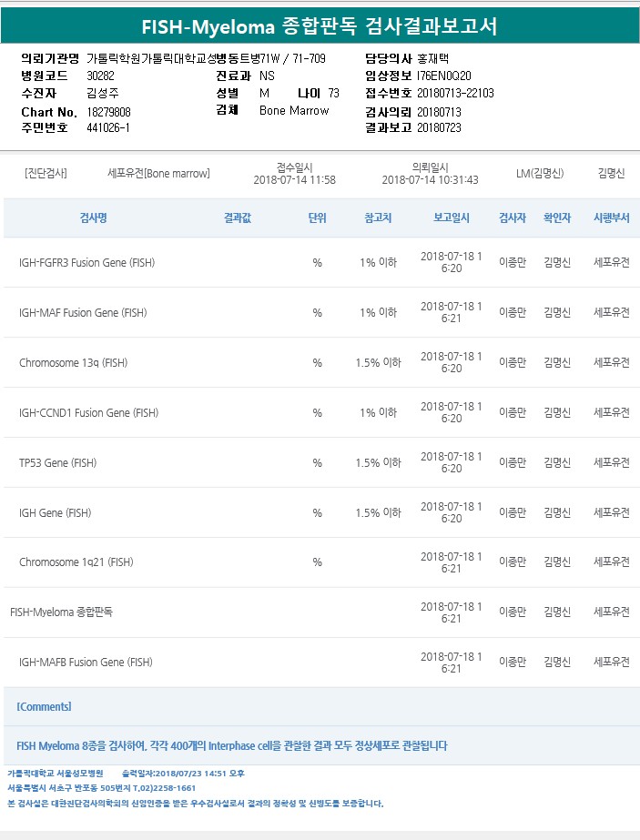Click the IGH-MAFB Fusion Gene (FISH) entry
Viewport: 640px width, 840px height.
[x=86, y=663]
